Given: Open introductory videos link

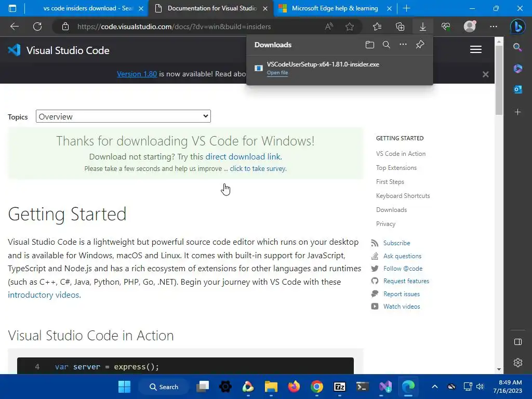Looking at the screenshot, I should (x=44, y=295).
